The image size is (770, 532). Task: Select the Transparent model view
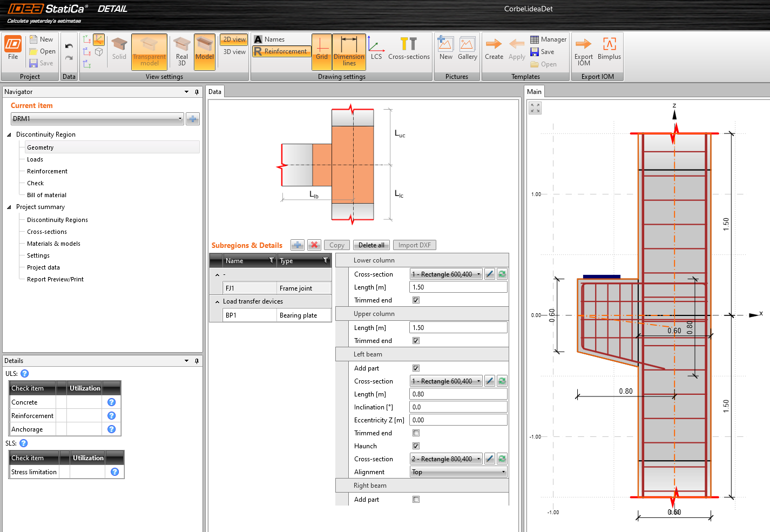149,51
